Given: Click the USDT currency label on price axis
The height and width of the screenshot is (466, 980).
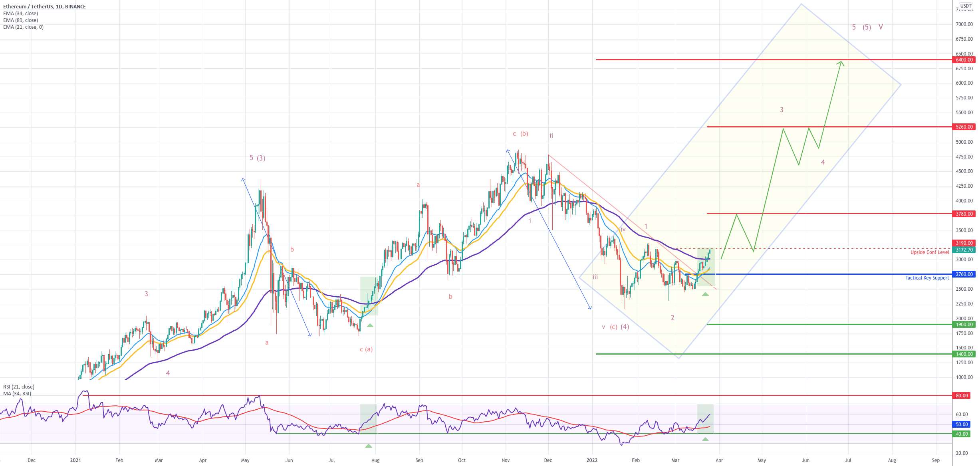Looking at the screenshot, I should (x=965, y=6).
